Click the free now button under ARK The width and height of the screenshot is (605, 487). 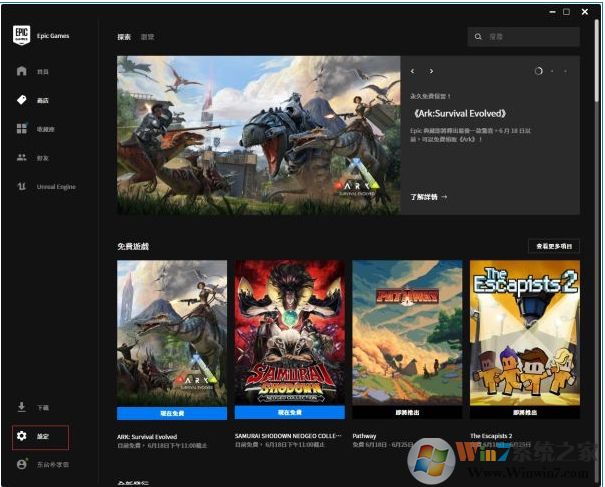(x=172, y=413)
